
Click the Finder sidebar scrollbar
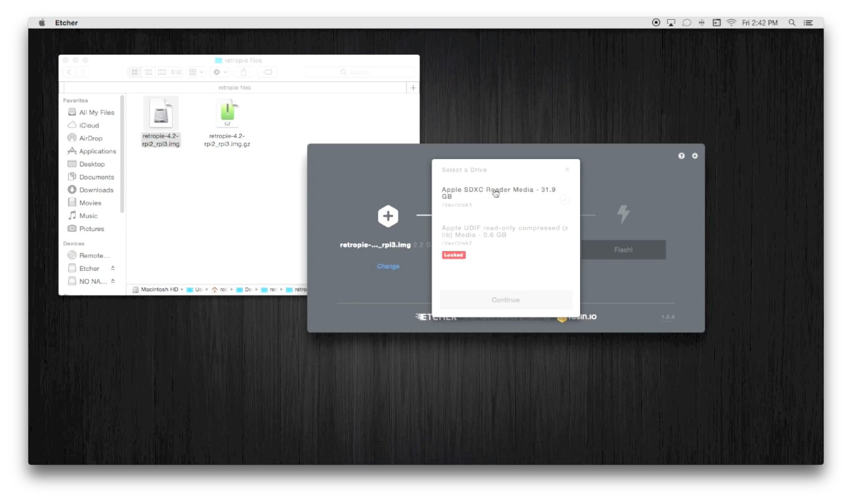tap(122, 154)
